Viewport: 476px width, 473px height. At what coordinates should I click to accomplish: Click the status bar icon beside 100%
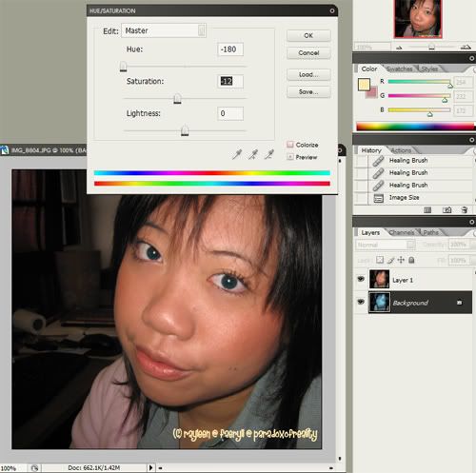coord(34,468)
